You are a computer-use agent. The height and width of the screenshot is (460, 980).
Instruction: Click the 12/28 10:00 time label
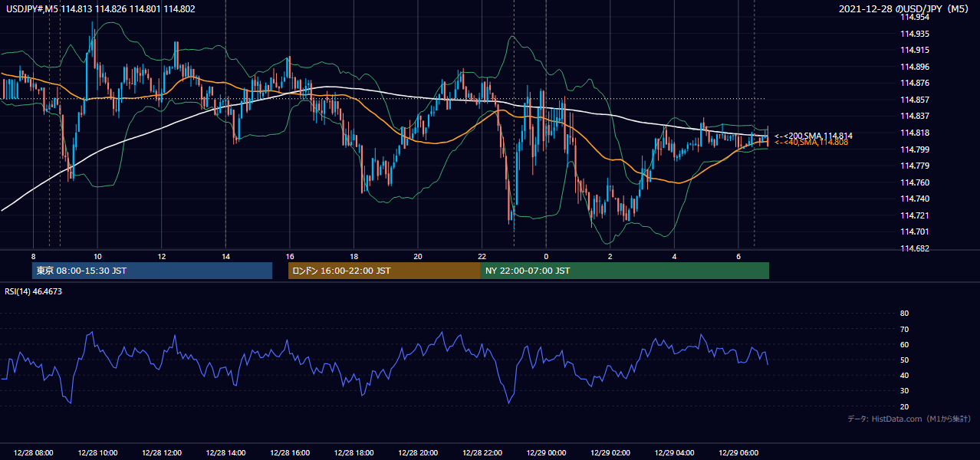click(97, 453)
